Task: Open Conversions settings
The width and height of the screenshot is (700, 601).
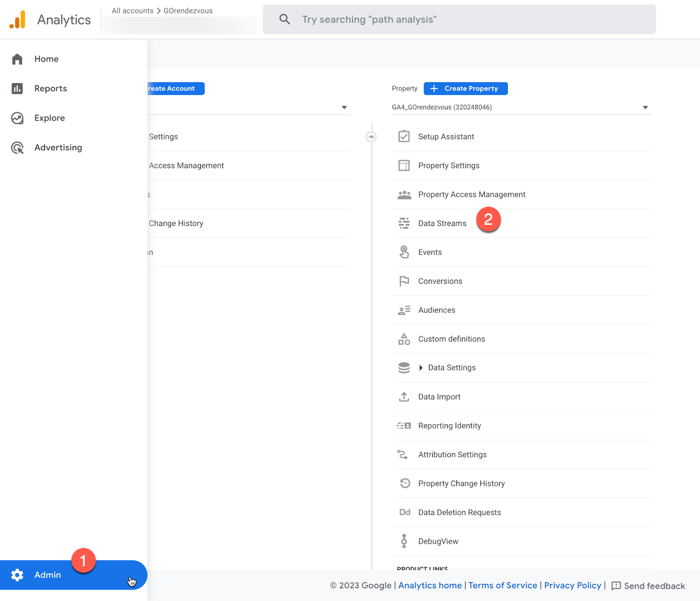Action: click(x=521, y=281)
